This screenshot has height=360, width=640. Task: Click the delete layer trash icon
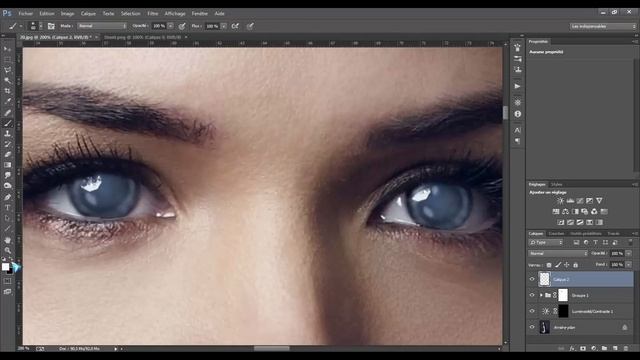(626, 349)
